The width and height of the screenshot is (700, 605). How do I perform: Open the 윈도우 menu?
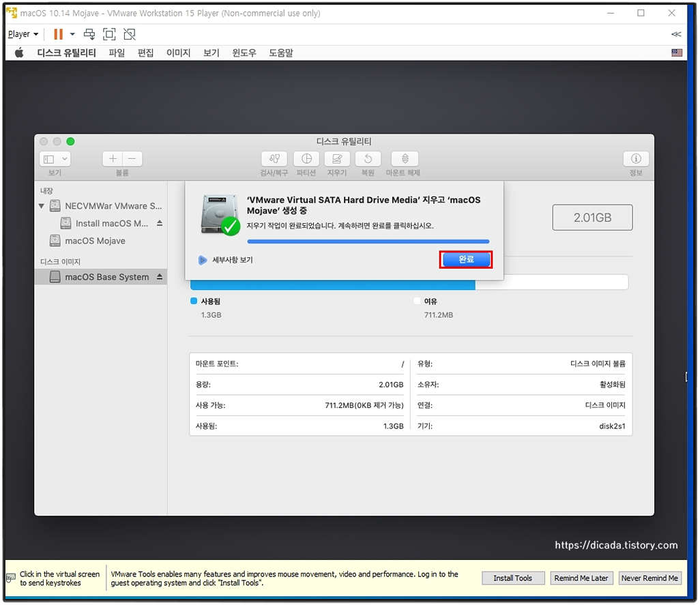click(x=244, y=53)
